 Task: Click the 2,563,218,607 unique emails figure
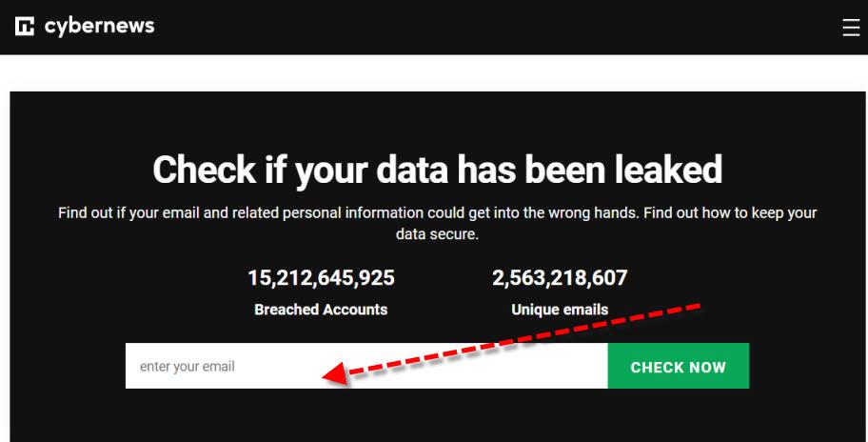click(560, 278)
